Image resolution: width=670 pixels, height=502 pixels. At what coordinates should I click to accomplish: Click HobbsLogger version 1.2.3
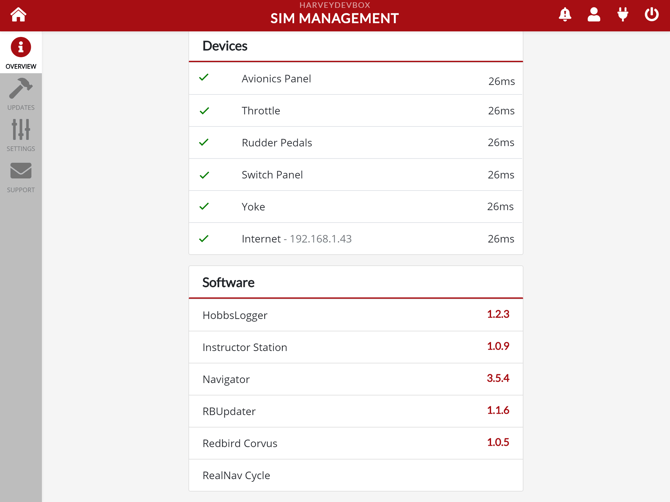(498, 314)
